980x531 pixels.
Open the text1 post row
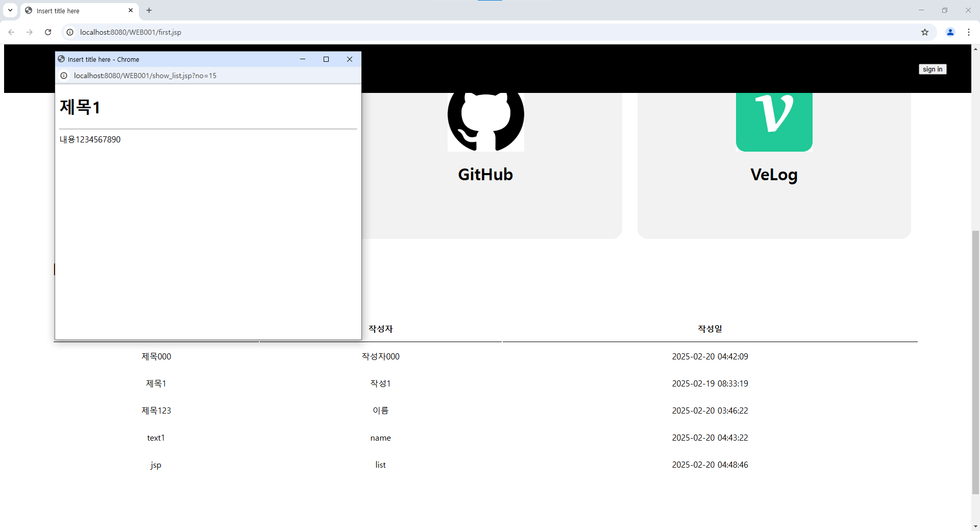coord(156,438)
